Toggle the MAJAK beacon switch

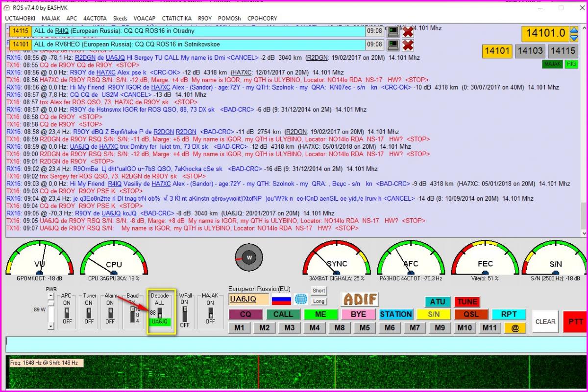click(x=210, y=312)
